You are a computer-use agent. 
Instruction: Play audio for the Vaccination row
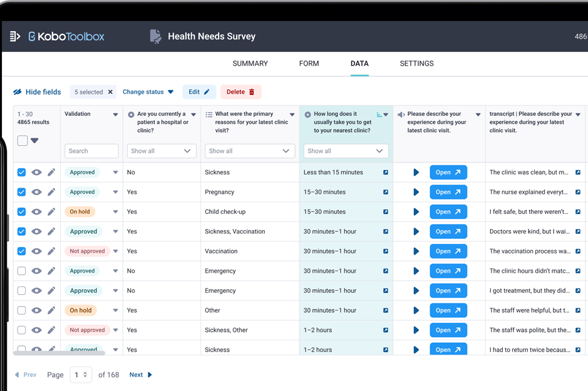(416, 251)
